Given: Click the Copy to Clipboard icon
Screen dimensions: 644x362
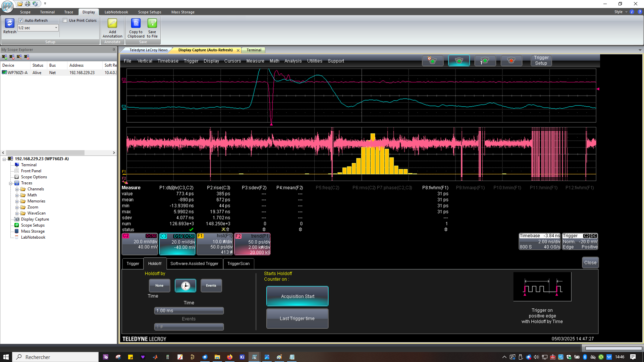Looking at the screenshot, I should (x=136, y=23).
